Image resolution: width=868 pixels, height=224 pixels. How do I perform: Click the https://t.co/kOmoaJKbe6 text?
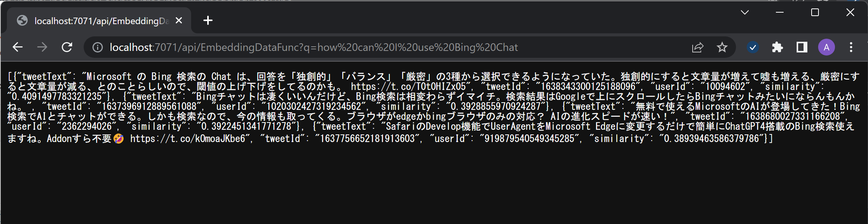point(188,139)
